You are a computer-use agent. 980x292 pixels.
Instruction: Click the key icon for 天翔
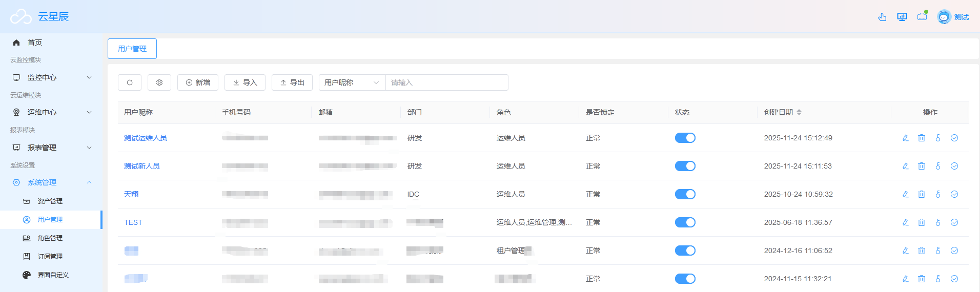click(938, 194)
